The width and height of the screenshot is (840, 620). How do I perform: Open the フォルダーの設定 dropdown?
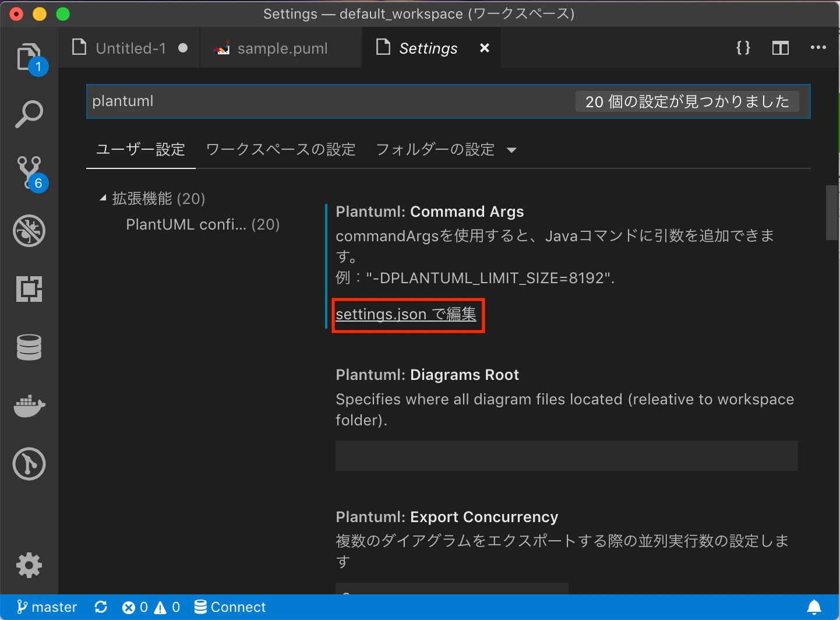click(x=446, y=149)
